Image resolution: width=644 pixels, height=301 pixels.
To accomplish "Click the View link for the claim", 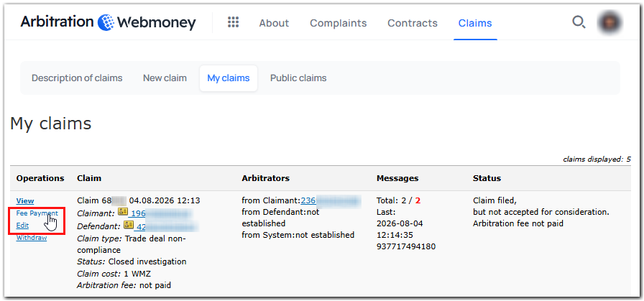I will [25, 201].
